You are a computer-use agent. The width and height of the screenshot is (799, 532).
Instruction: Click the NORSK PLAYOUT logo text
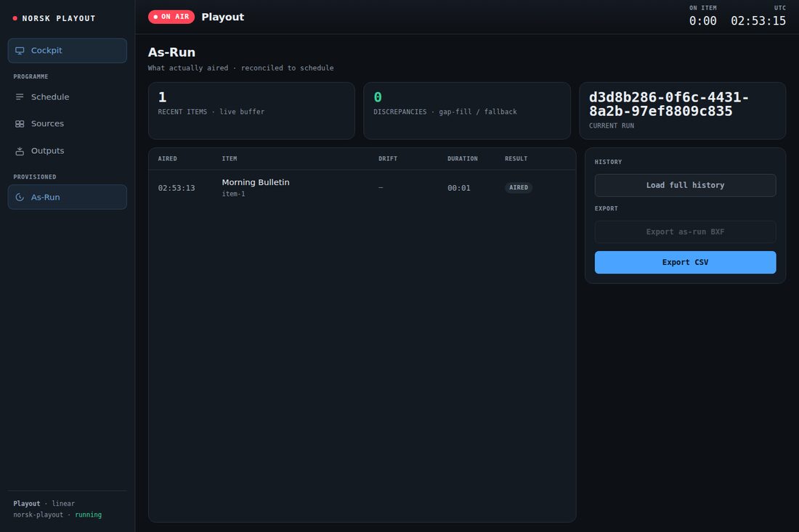59,18
